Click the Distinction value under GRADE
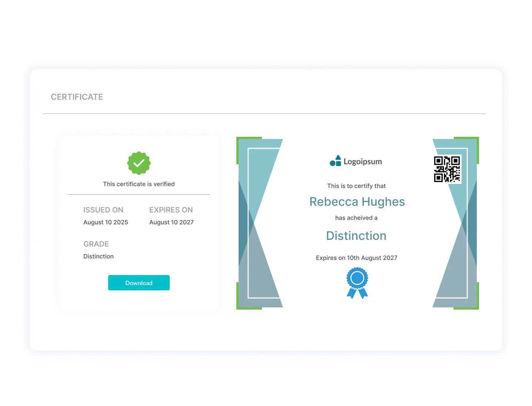The height and width of the screenshot is (406, 532). [x=99, y=257]
